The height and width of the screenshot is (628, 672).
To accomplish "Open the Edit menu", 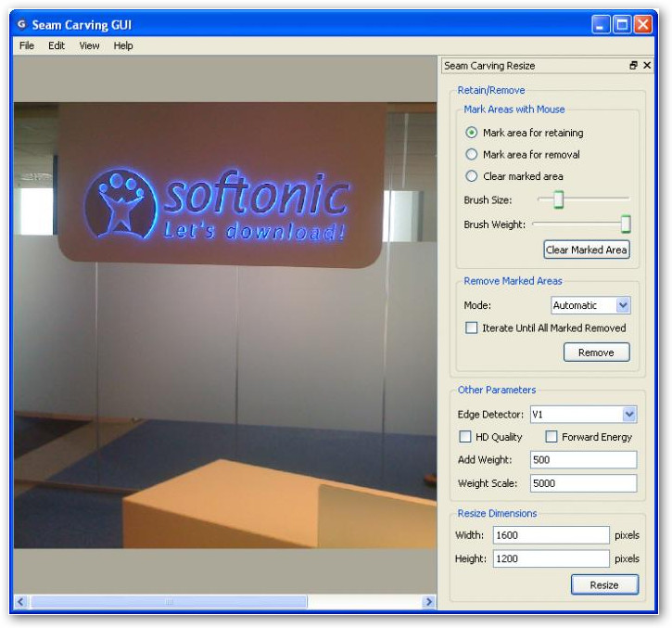I will [x=57, y=45].
